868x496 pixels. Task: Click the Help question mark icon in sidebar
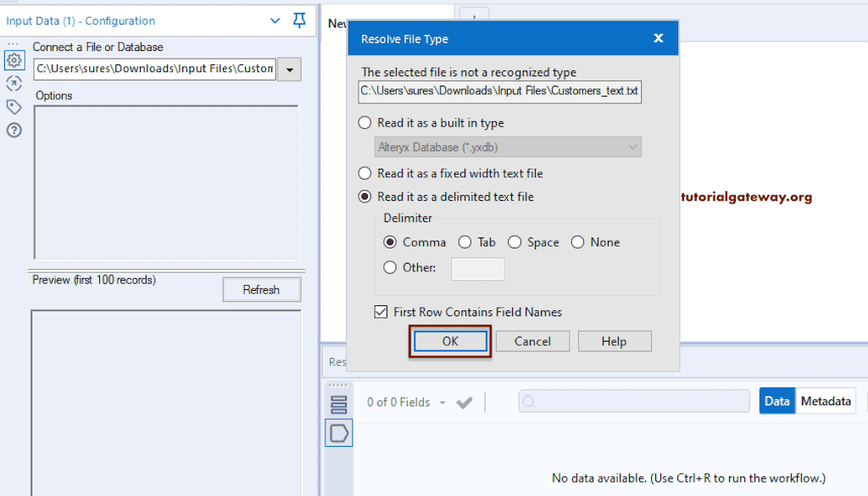[x=14, y=130]
